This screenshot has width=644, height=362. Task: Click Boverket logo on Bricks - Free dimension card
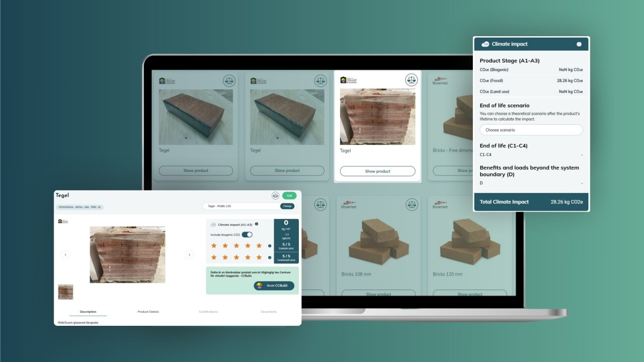pyautogui.click(x=440, y=81)
